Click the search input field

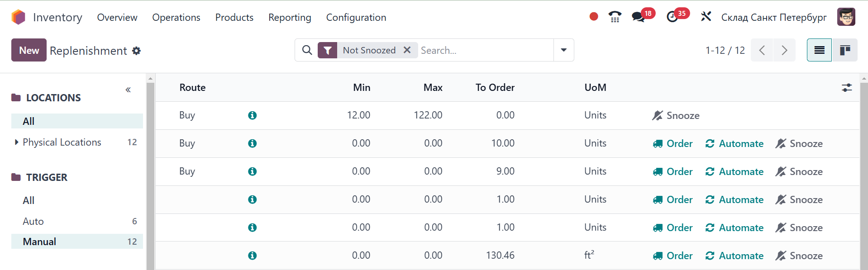(484, 50)
